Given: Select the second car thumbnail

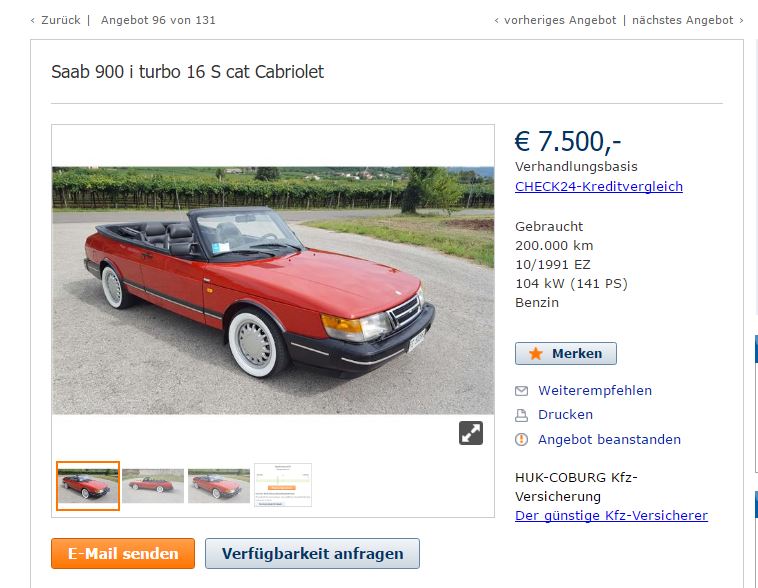Looking at the screenshot, I should click(x=153, y=485).
